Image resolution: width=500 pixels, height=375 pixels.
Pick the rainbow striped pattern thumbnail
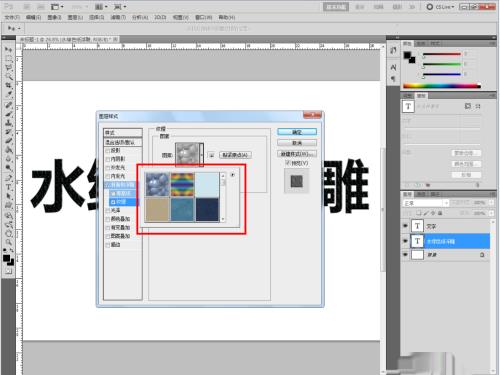[x=182, y=185]
